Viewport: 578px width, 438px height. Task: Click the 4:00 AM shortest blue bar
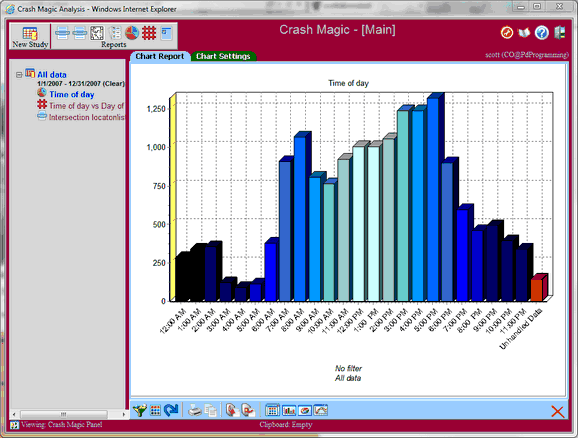240,294
